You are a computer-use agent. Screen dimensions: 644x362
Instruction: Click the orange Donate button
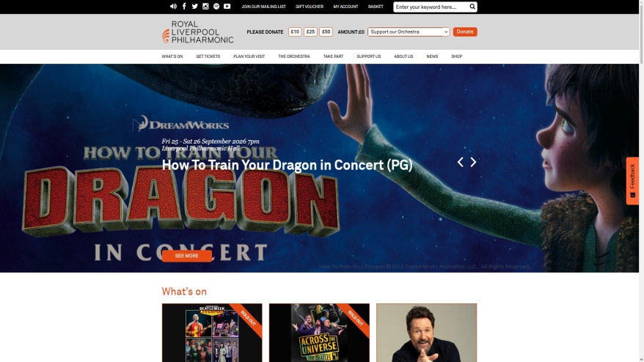tap(465, 32)
